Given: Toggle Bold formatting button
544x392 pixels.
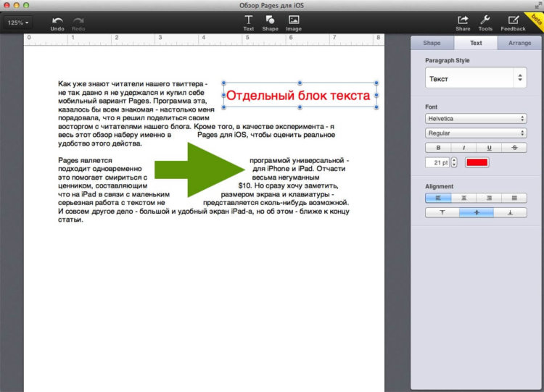Looking at the screenshot, I should (438, 148).
